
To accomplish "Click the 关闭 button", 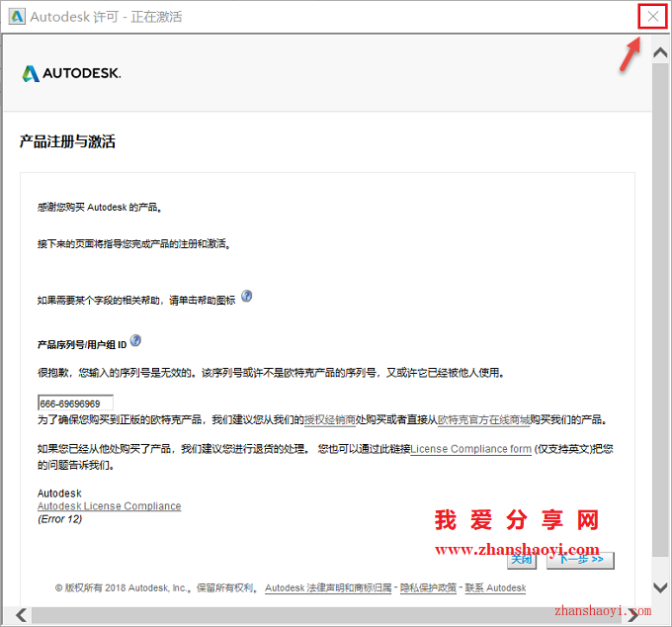I will (x=522, y=560).
